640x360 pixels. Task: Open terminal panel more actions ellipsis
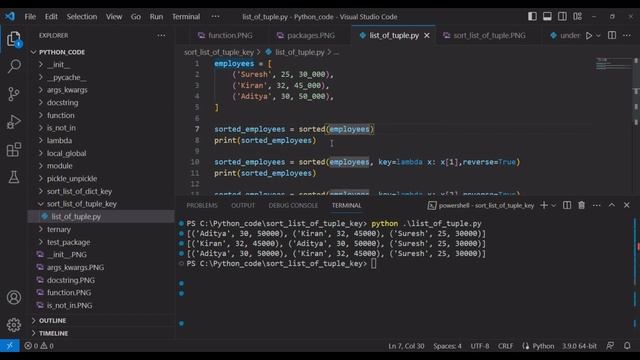tap(596, 205)
